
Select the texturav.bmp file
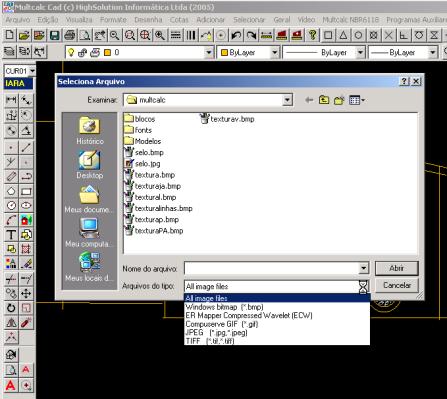(x=227, y=119)
